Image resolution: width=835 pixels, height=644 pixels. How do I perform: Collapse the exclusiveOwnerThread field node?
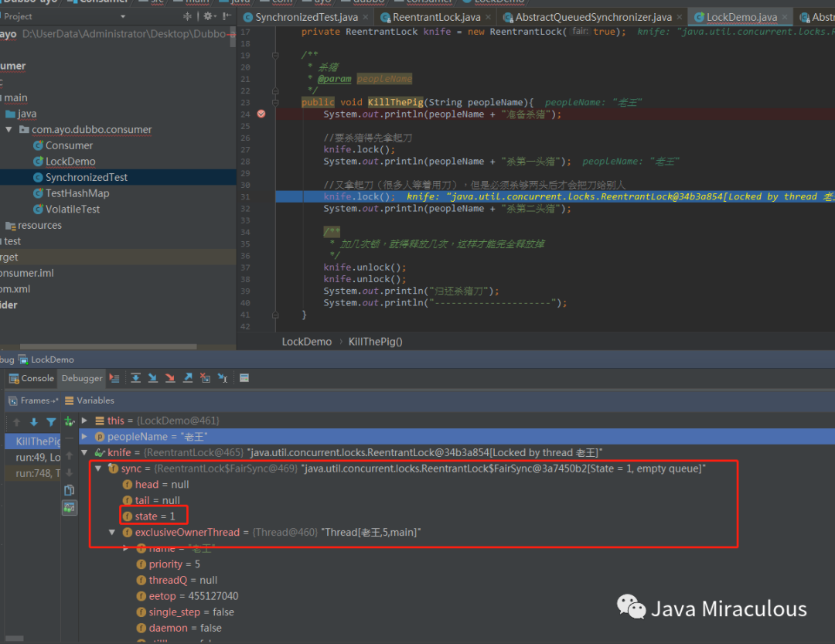(x=112, y=532)
